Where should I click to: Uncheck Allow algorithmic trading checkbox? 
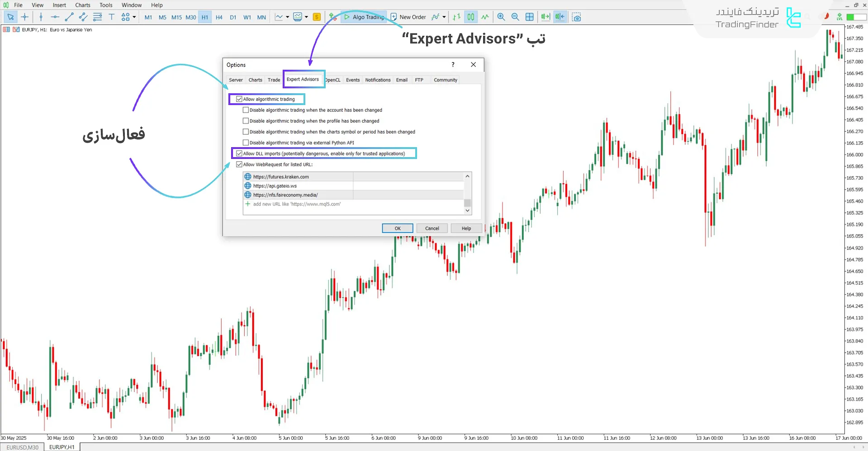239,99
